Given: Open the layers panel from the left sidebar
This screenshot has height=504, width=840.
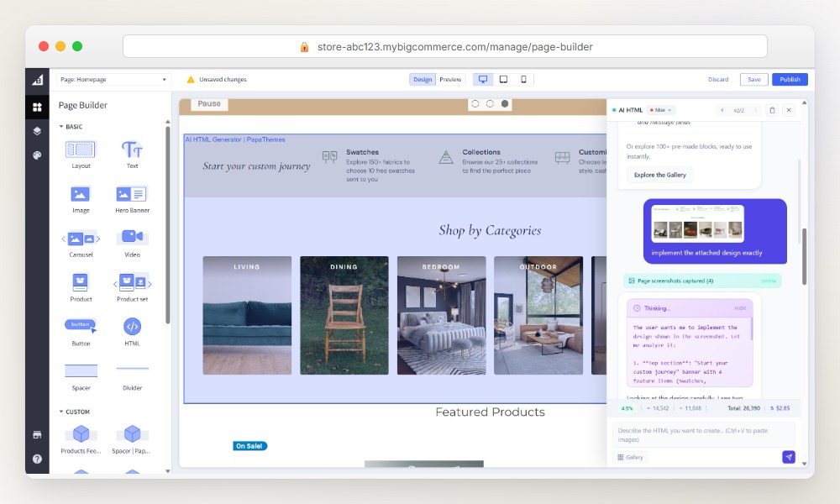Looking at the screenshot, I should (35, 131).
